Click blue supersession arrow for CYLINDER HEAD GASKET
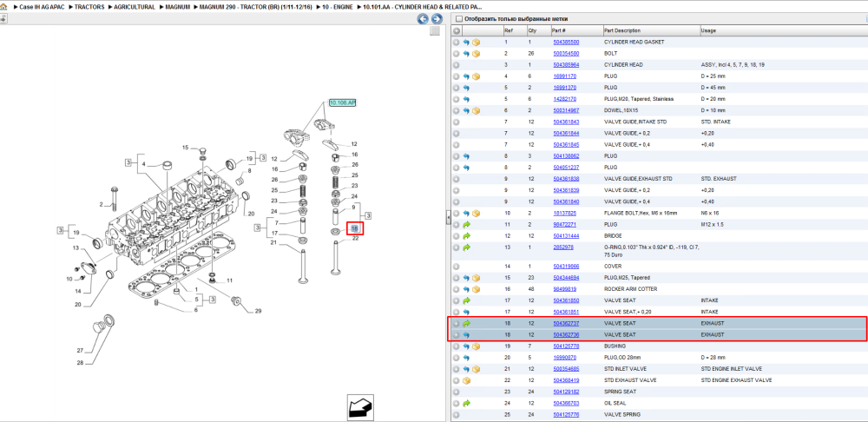The width and height of the screenshot is (868, 422). click(466, 42)
